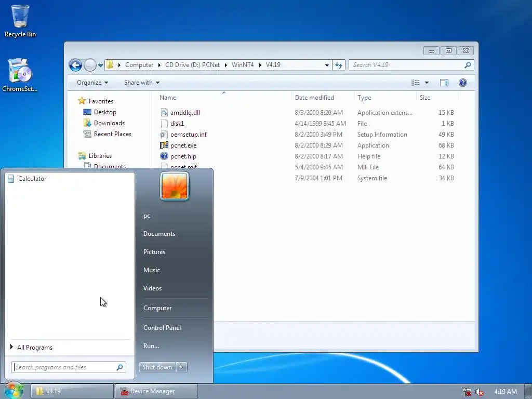Click CD Drive (D:) PCNet breadcrumb

(192, 65)
